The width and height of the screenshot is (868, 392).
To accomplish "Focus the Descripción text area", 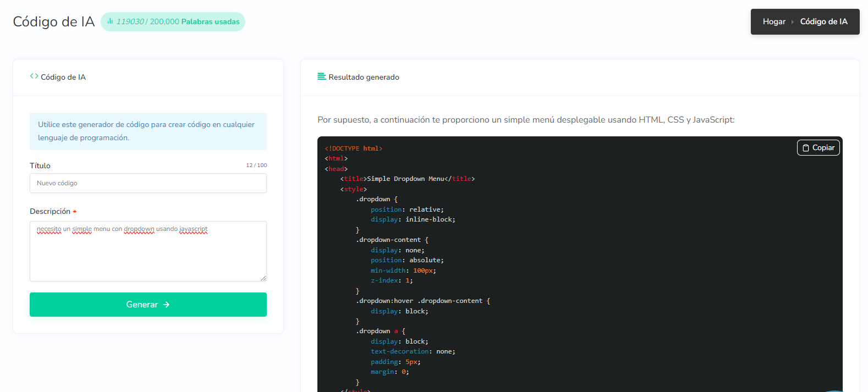I will [x=148, y=251].
